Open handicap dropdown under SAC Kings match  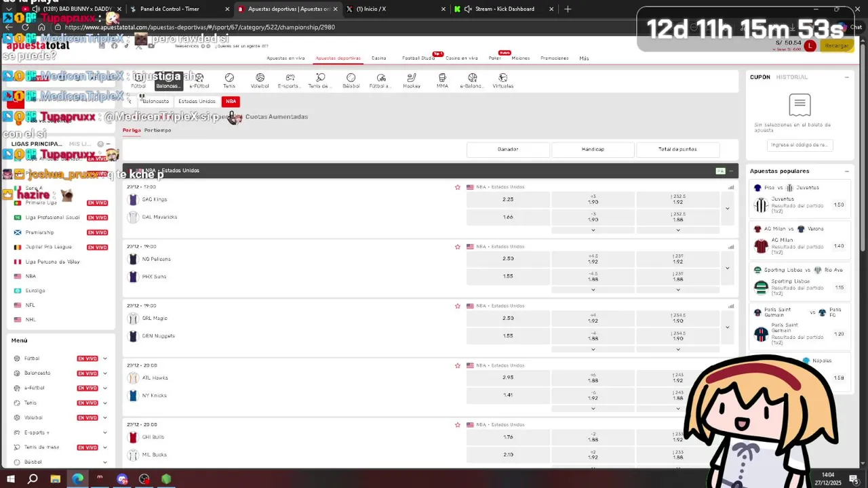point(593,230)
